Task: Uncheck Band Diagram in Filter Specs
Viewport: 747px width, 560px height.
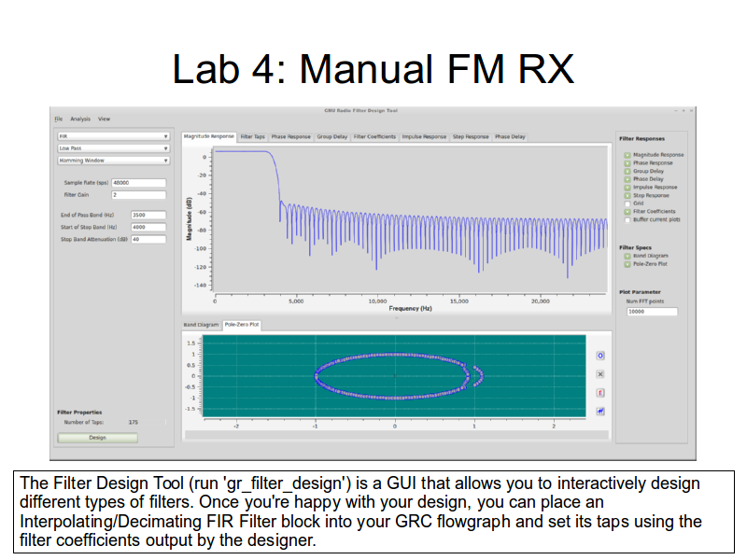Action: 627,256
